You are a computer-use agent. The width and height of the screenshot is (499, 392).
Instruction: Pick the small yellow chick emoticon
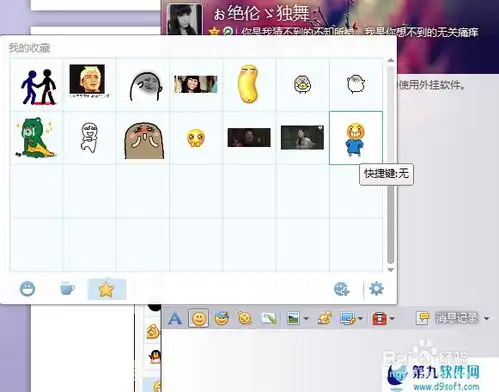click(303, 84)
